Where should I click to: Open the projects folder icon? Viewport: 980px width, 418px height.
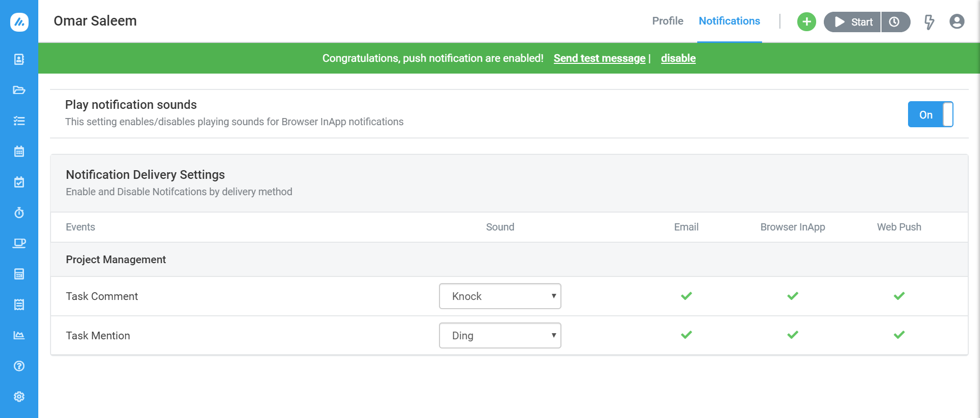19,90
